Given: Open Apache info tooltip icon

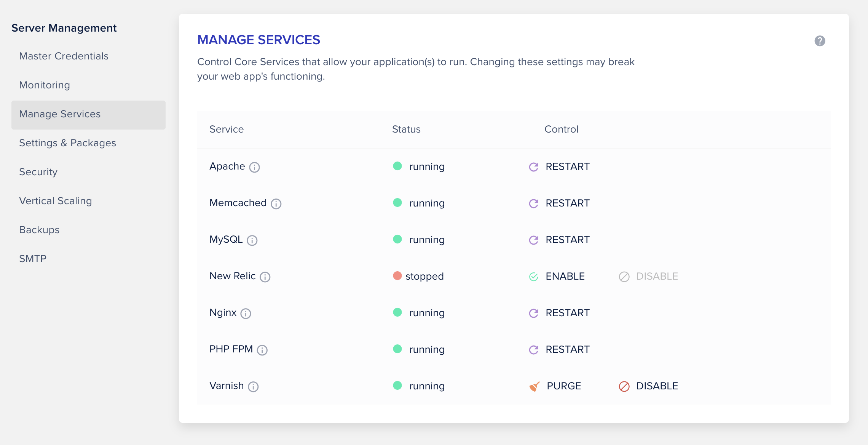Looking at the screenshot, I should [254, 167].
